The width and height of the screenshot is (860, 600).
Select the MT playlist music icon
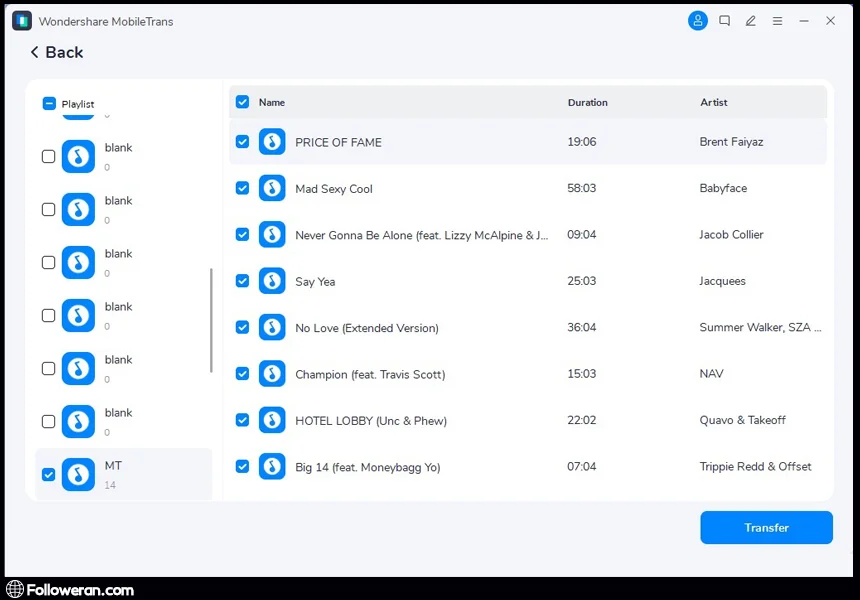(78, 474)
